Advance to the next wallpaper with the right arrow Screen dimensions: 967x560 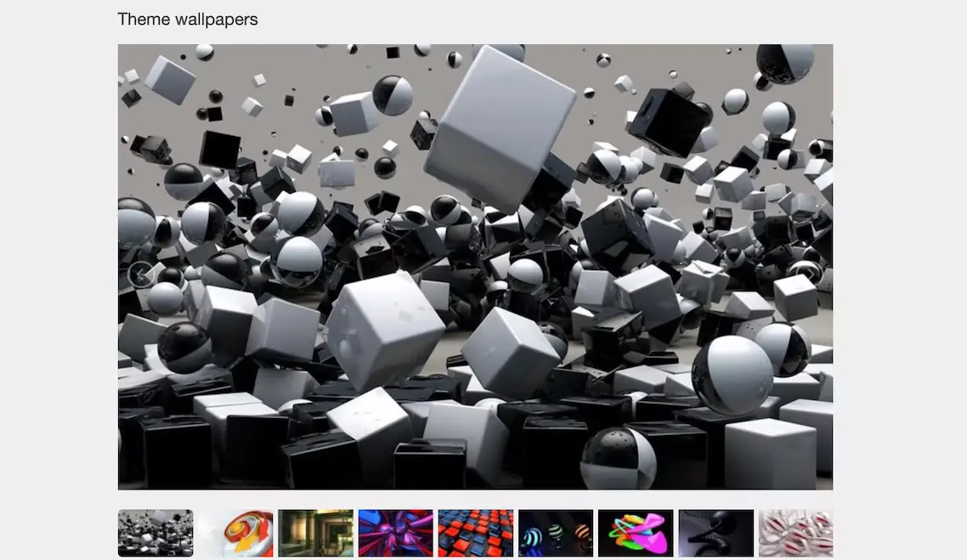tap(808, 274)
